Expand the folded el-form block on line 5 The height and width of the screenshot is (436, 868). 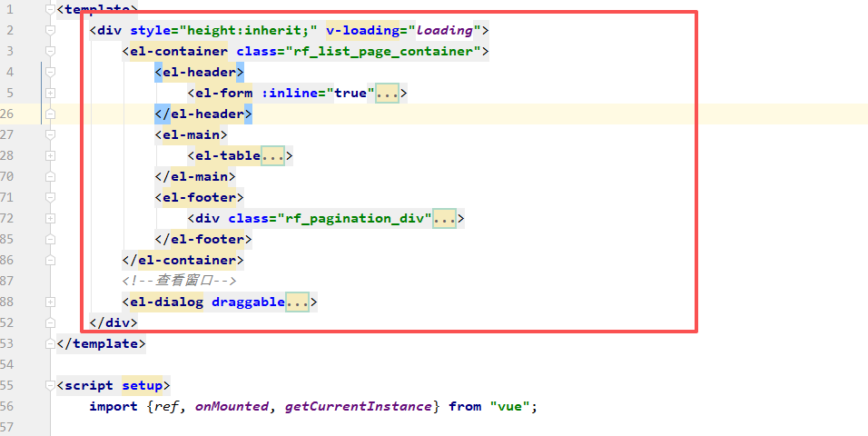click(51, 93)
